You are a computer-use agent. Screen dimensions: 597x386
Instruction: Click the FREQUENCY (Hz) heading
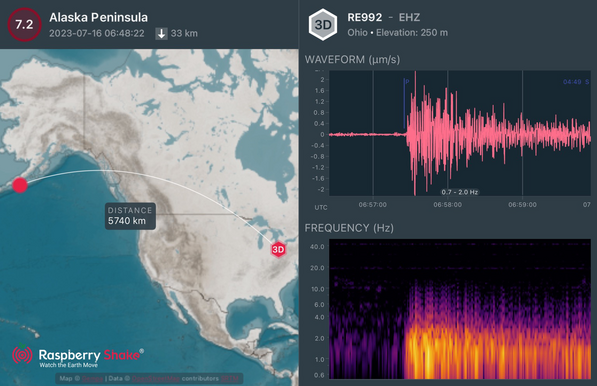pyautogui.click(x=349, y=228)
